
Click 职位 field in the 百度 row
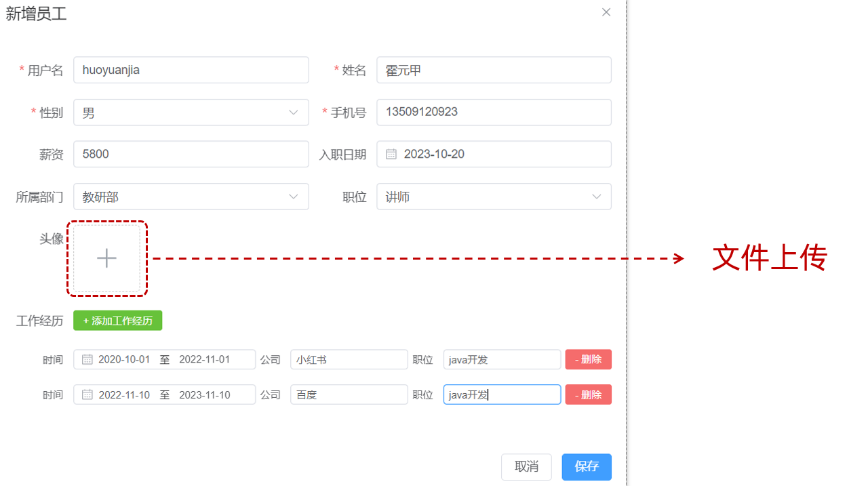[x=502, y=394]
